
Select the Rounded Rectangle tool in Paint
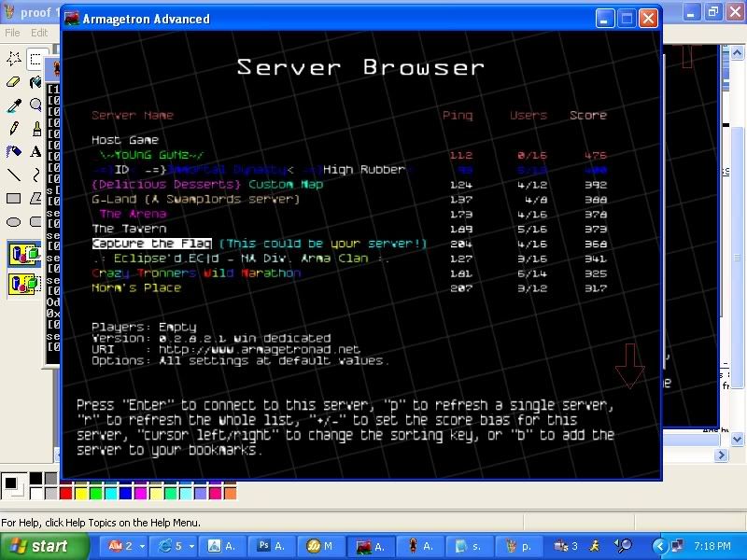coord(36,221)
